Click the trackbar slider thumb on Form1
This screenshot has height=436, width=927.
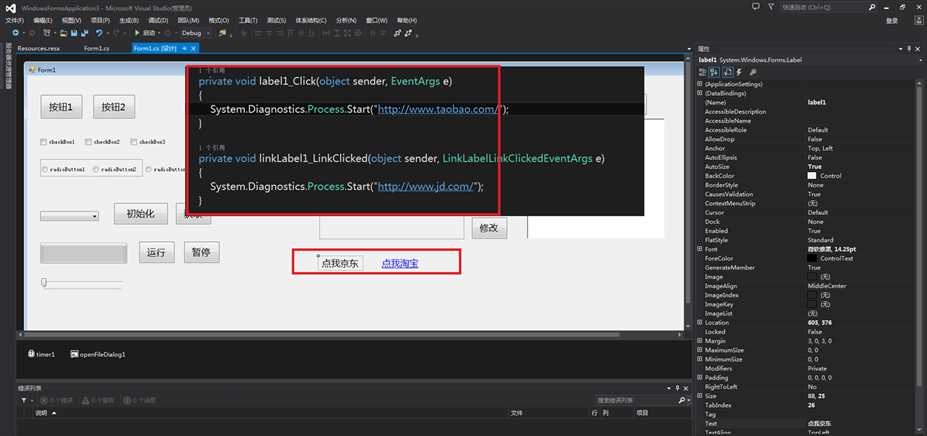(x=44, y=283)
